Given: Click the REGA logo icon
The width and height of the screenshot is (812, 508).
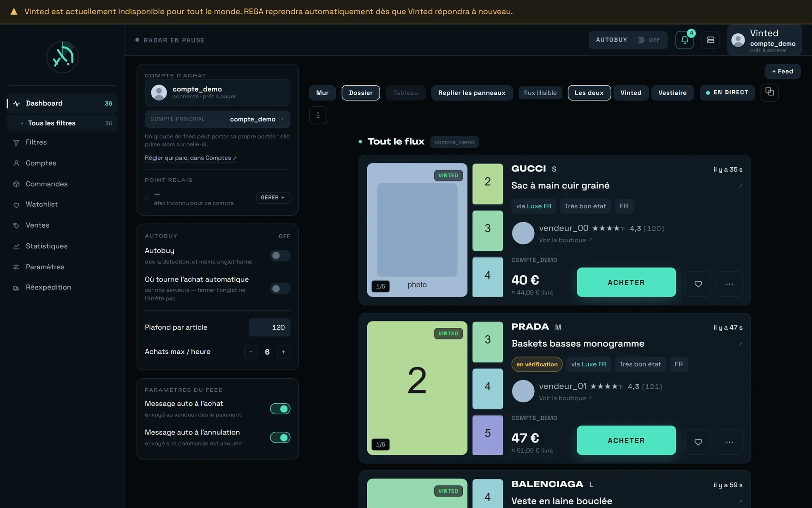Looking at the screenshot, I should pos(63,57).
